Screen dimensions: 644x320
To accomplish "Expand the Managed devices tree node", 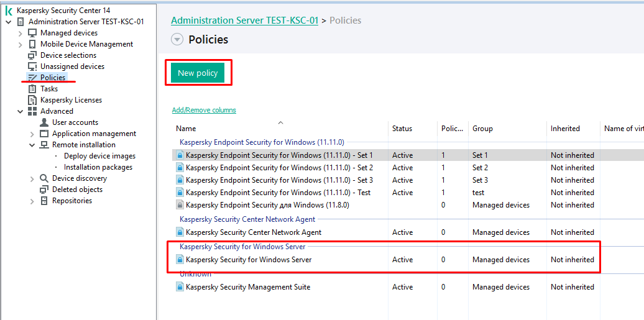I will (x=21, y=33).
